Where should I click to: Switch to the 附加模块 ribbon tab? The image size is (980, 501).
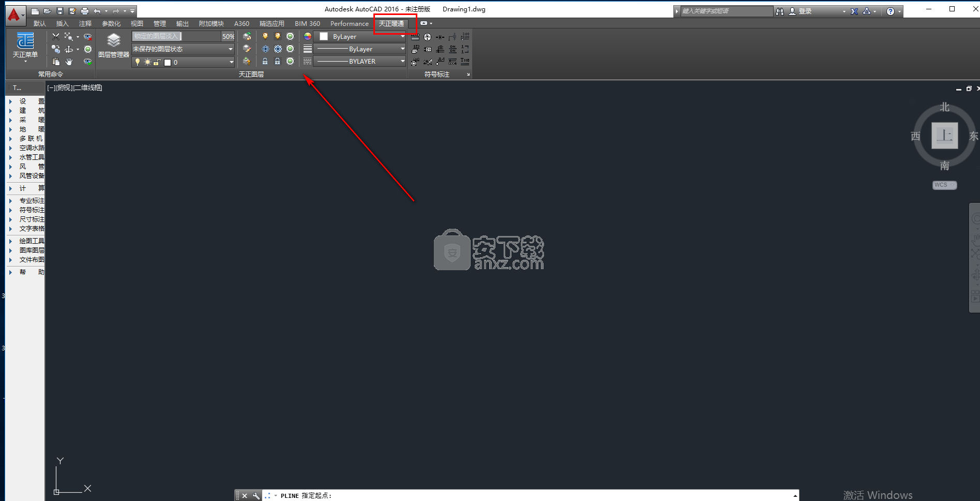tap(212, 24)
